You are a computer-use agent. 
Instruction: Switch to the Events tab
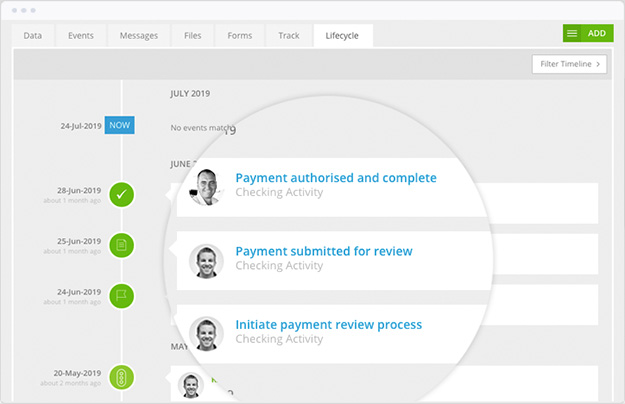pyautogui.click(x=81, y=36)
